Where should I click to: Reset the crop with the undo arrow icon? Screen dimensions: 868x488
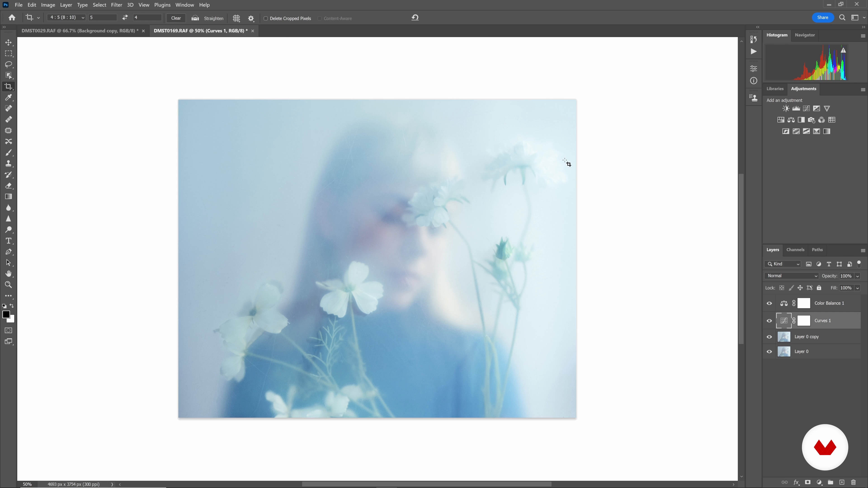[415, 18]
